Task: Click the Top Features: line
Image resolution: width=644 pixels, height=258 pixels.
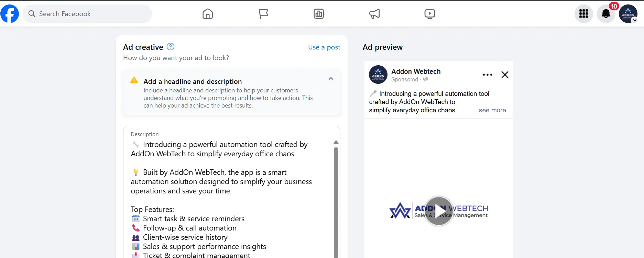Action: pos(152,209)
